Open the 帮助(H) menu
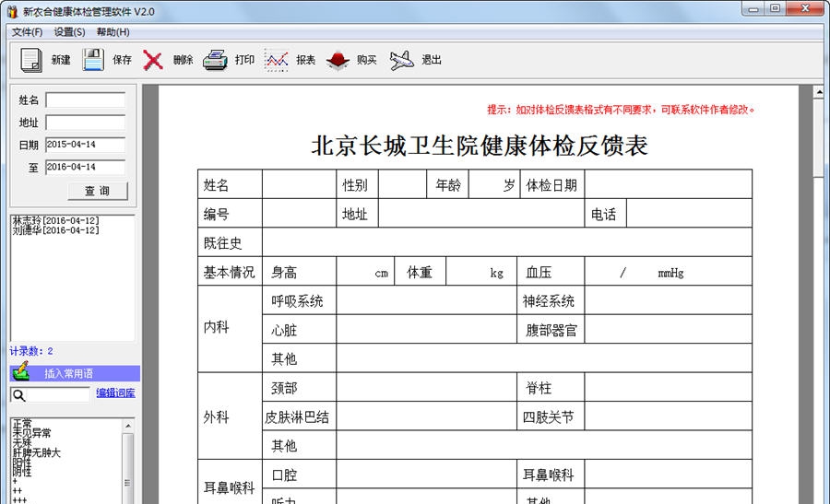The image size is (830, 504). 113,32
